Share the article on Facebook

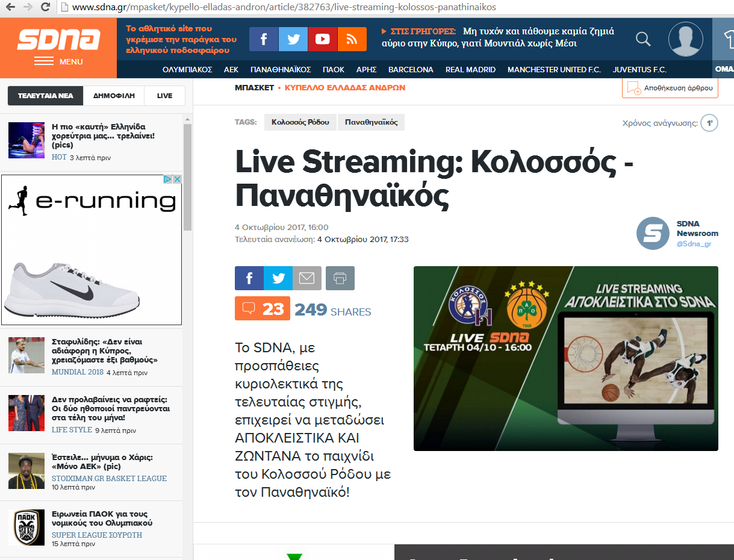(249, 278)
